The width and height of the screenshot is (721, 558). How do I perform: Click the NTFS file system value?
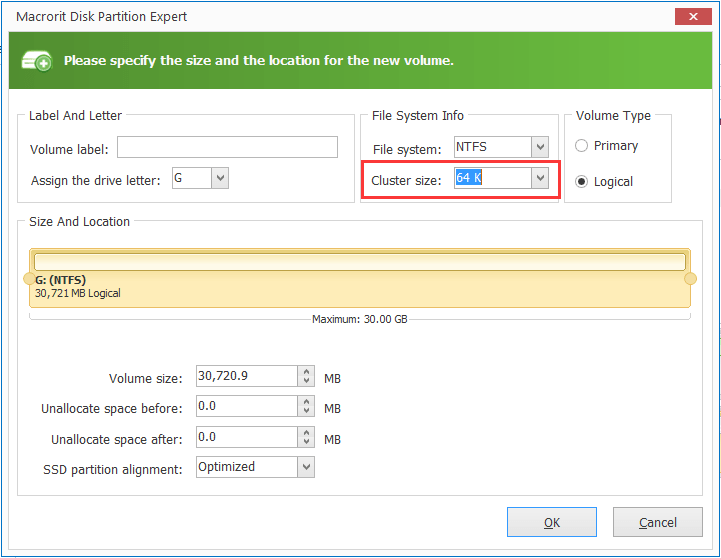point(471,147)
